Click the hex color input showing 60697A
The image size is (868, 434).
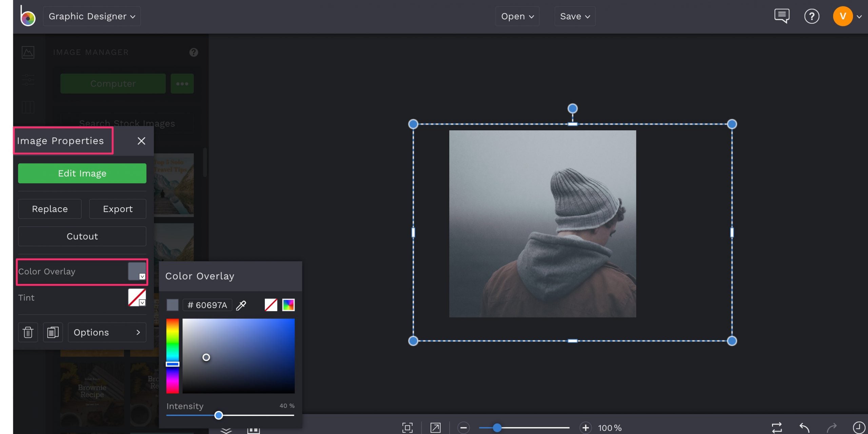(207, 305)
